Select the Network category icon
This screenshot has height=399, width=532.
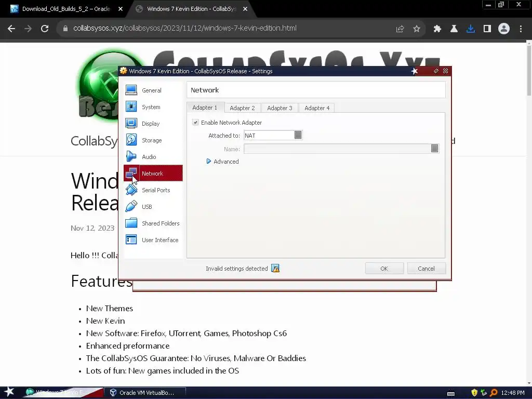[x=131, y=174]
